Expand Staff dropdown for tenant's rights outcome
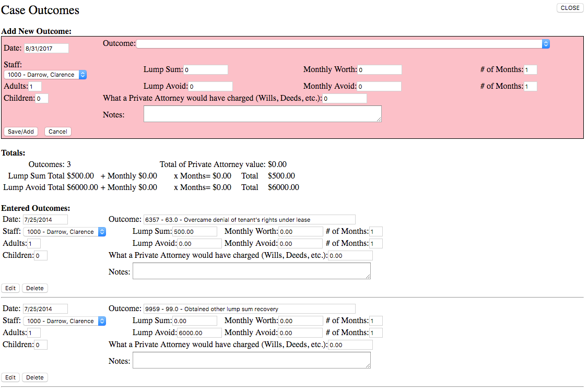 coord(64,232)
